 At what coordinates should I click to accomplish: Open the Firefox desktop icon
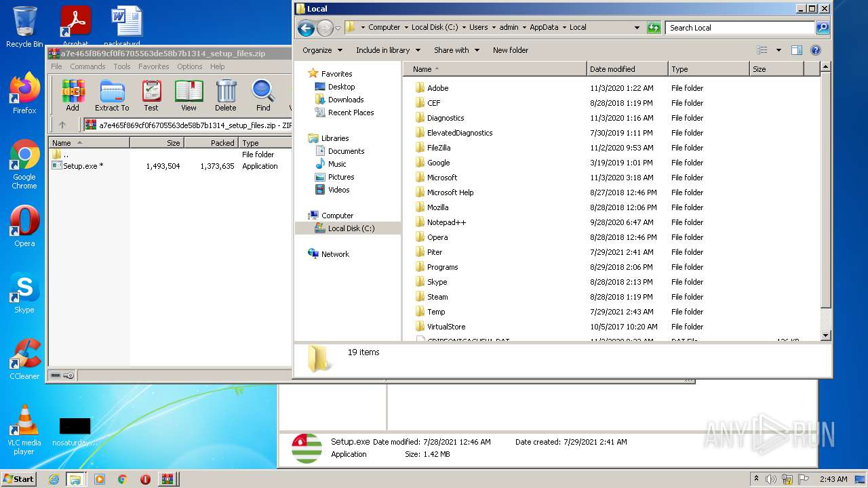tap(24, 94)
